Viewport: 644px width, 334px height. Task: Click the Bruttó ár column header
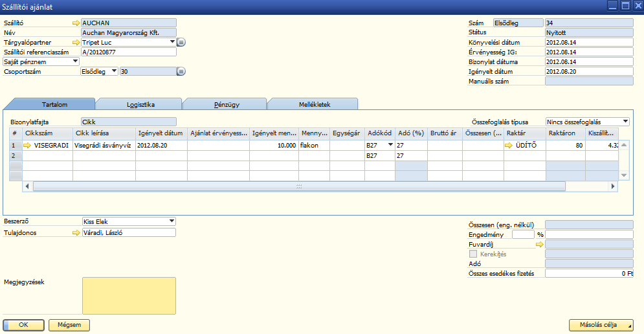445,133
